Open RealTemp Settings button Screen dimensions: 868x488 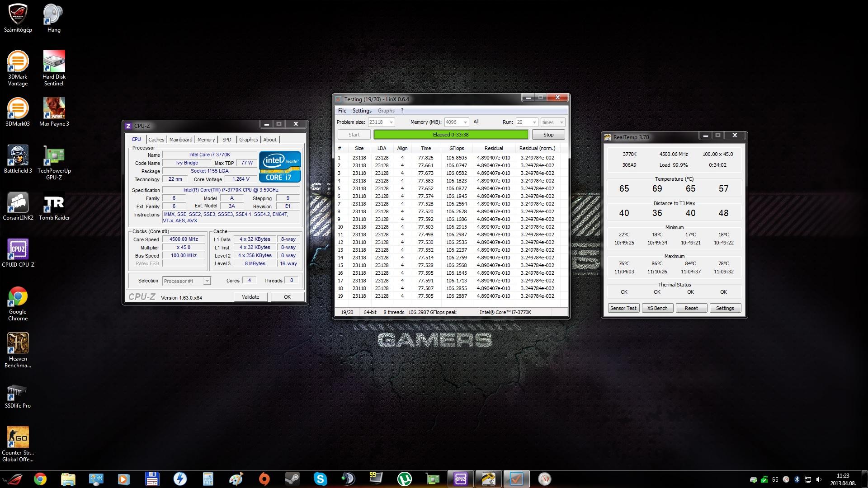point(725,308)
